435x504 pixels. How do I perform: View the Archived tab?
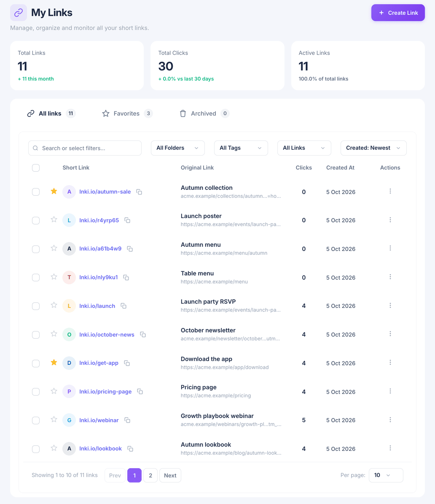204,113
